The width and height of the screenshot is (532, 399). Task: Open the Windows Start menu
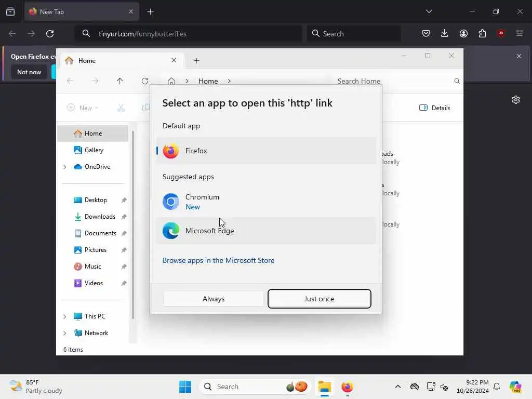[x=185, y=387]
